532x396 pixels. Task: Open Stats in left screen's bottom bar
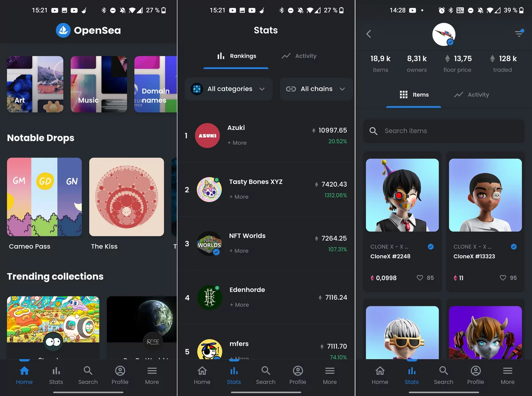click(x=56, y=375)
